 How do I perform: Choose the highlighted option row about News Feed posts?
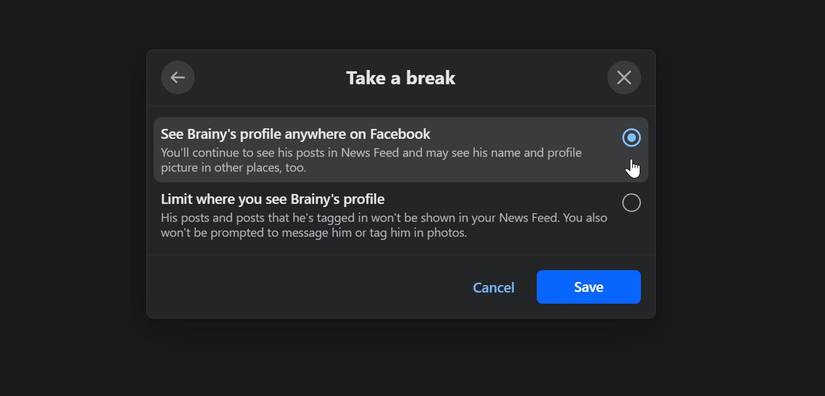pyautogui.click(x=401, y=150)
